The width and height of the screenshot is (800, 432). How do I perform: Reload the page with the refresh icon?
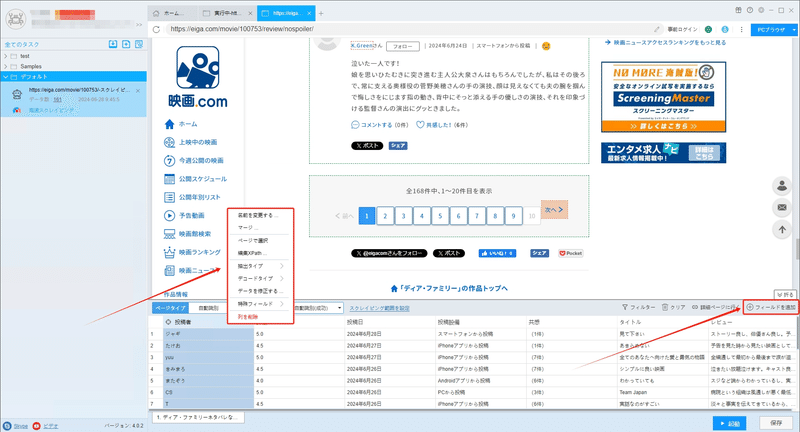pos(156,29)
